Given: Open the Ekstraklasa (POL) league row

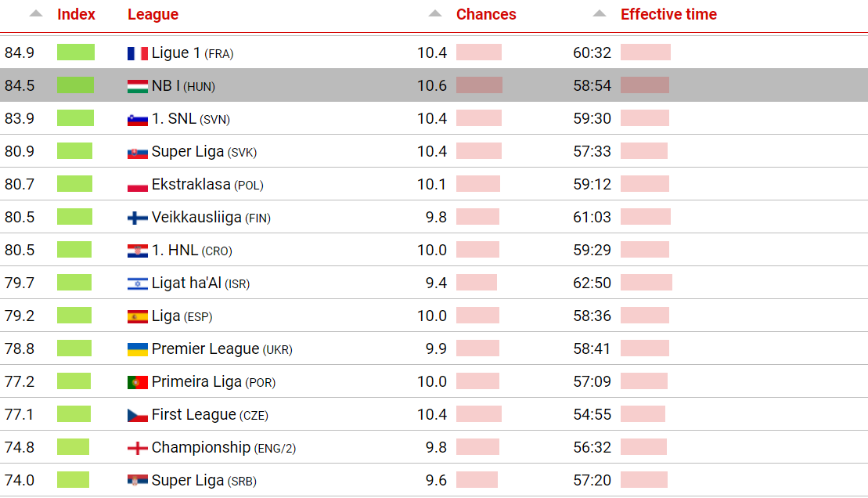Looking at the screenshot, I should coord(434,184).
